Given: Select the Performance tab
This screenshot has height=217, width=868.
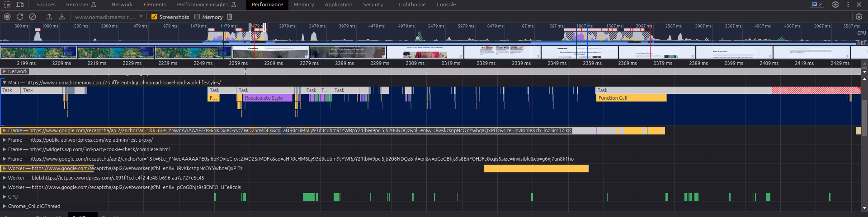Looking at the screenshot, I should [267, 5].
